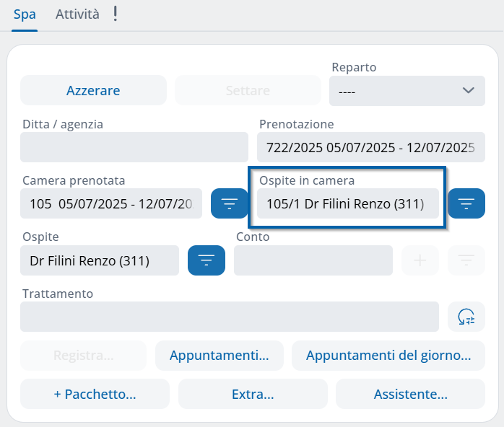This screenshot has width=504, height=427.
Task: Click the Extra... button
Action: 253,395
